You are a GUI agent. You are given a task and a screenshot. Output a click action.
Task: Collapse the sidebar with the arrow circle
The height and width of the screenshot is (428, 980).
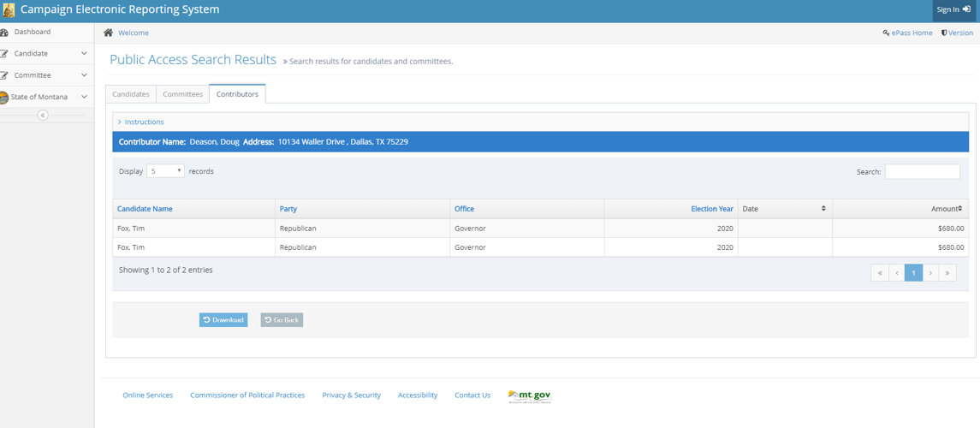click(43, 115)
